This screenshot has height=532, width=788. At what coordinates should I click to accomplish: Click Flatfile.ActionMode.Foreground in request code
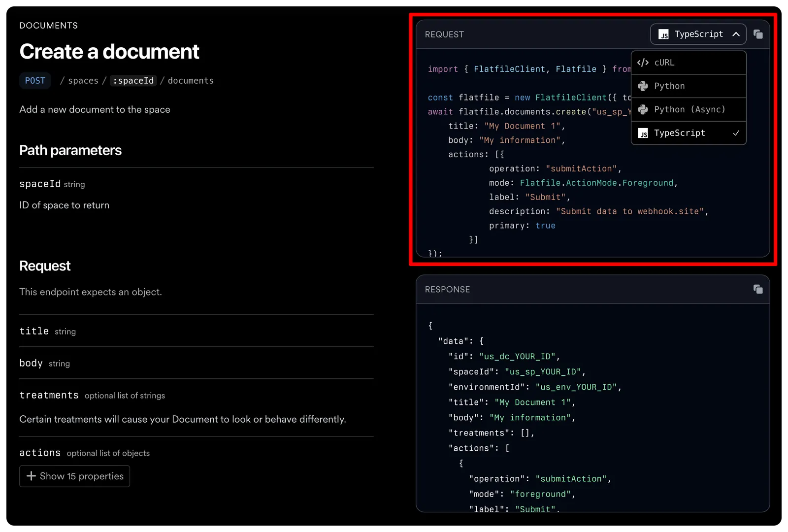[x=596, y=183]
